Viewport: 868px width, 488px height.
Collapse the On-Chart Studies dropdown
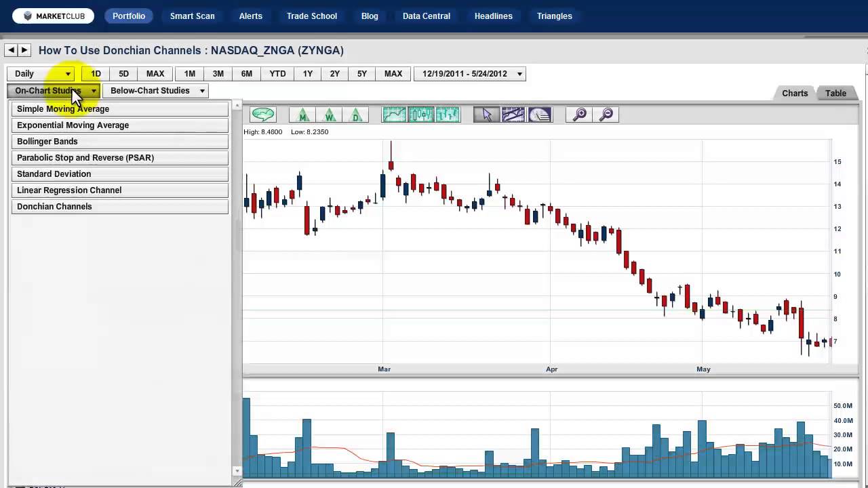click(54, 90)
